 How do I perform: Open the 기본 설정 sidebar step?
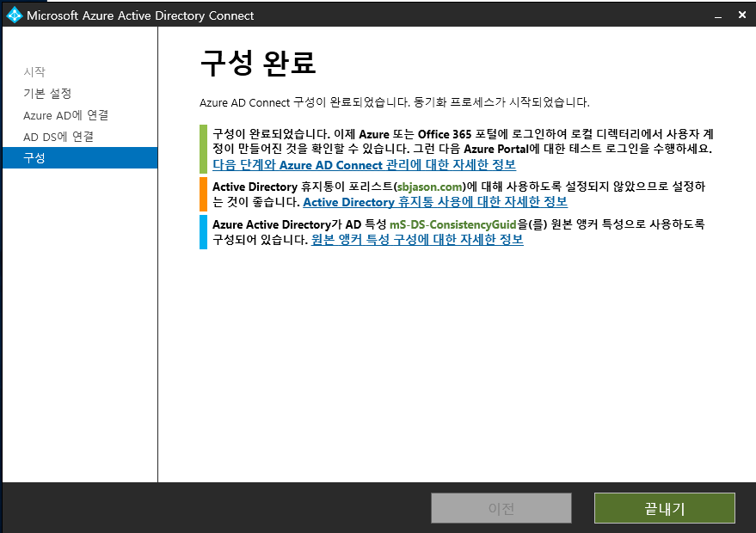[47, 94]
